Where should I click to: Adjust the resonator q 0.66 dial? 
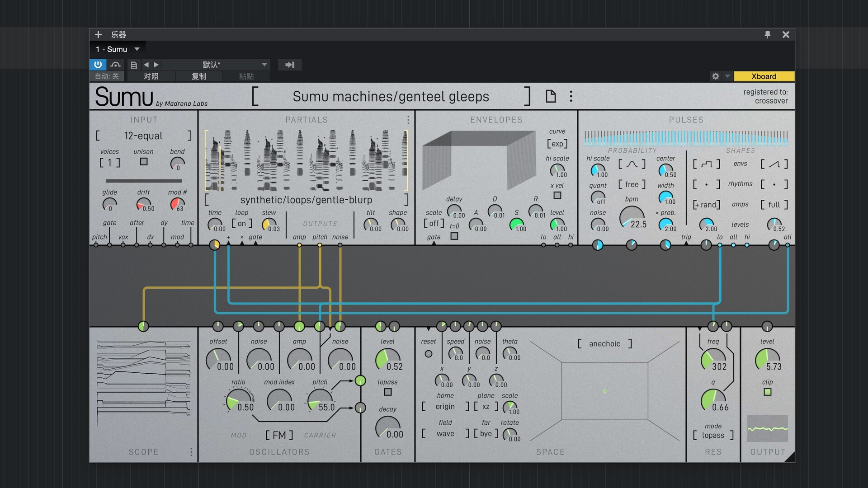click(713, 400)
